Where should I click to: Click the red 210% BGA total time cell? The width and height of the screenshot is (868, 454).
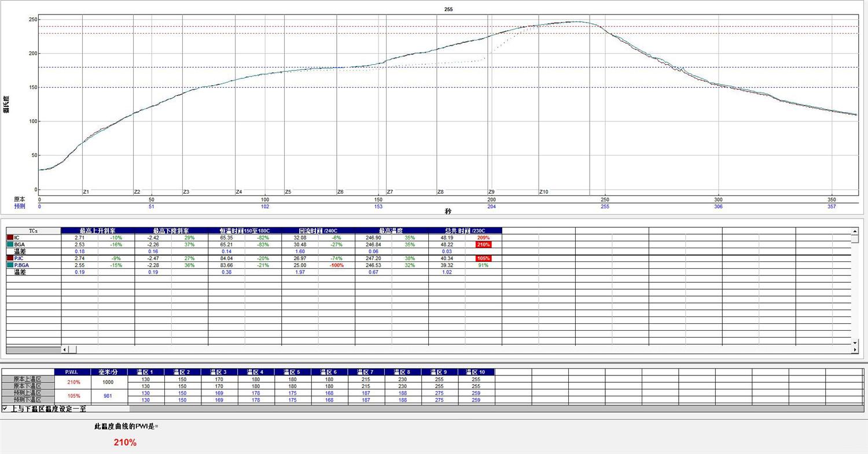point(484,245)
